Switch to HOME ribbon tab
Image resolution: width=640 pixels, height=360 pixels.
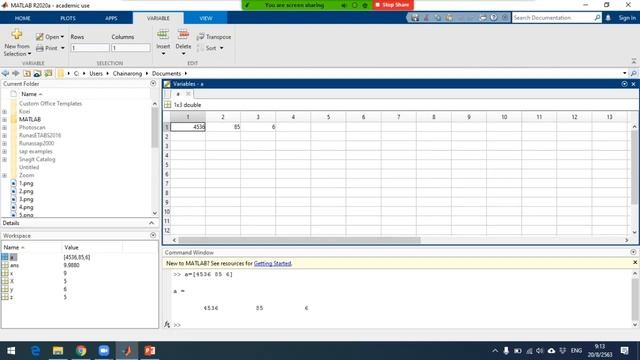(22, 18)
